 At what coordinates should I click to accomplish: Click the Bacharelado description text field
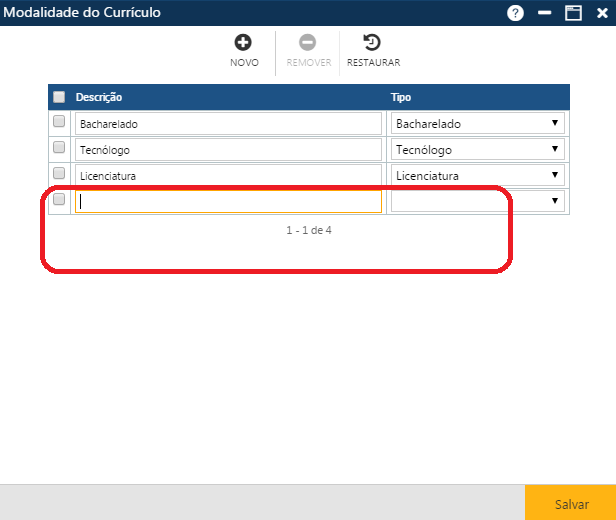228,124
